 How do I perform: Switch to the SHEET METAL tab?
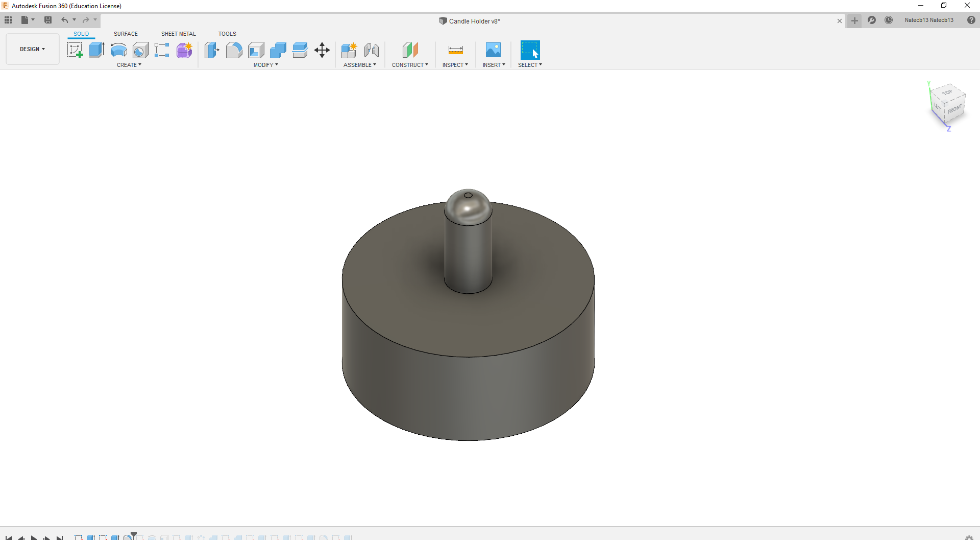(x=178, y=34)
